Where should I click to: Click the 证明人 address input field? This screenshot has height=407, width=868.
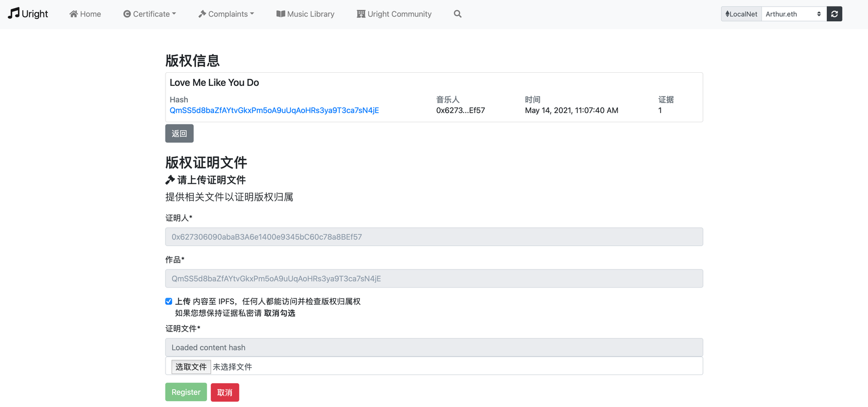(434, 237)
